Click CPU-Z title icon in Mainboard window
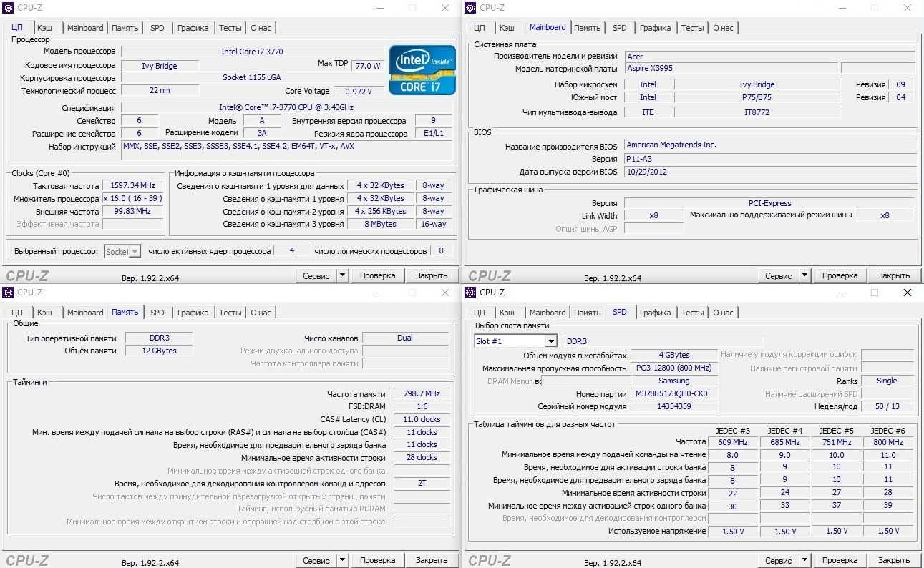The height and width of the screenshot is (568, 924). tap(470, 8)
